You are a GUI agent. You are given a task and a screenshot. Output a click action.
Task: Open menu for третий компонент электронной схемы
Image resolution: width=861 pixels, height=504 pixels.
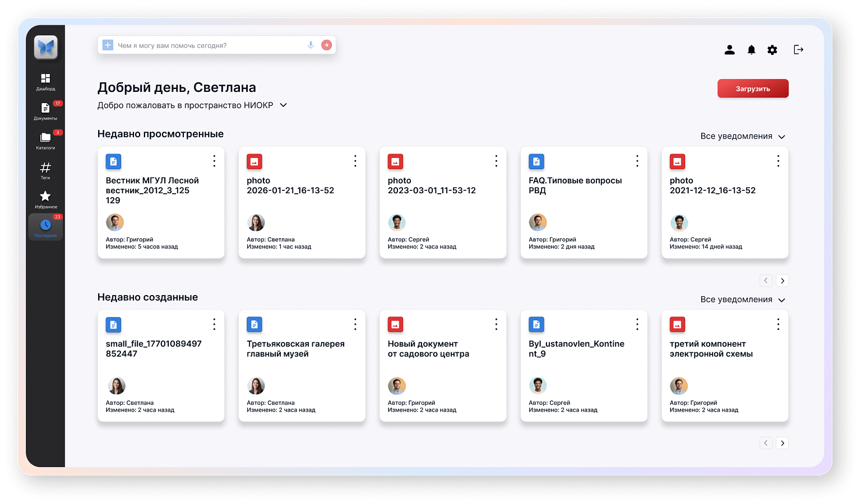click(x=778, y=324)
